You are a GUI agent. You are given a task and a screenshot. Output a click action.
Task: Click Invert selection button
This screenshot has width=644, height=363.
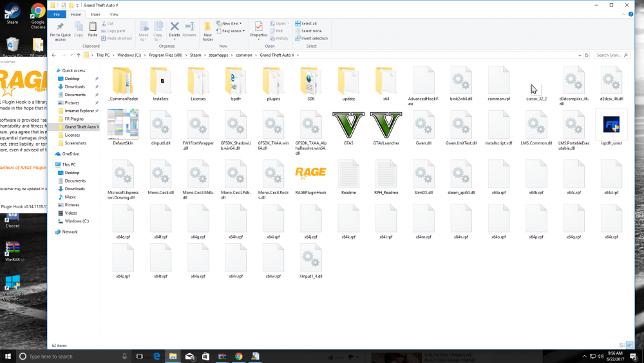pyautogui.click(x=311, y=38)
